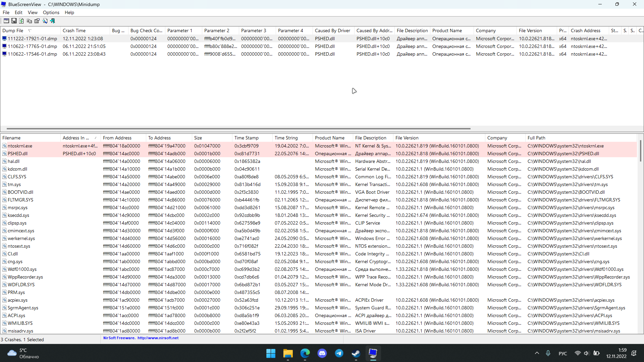
Task: Sort lower pane by Filename column header
Action: point(31,138)
